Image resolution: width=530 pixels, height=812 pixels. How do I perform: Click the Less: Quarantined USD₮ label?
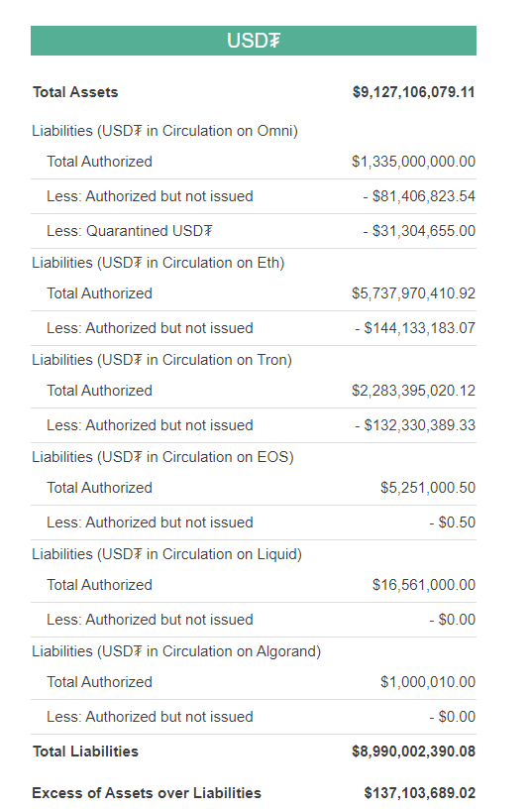tap(130, 231)
